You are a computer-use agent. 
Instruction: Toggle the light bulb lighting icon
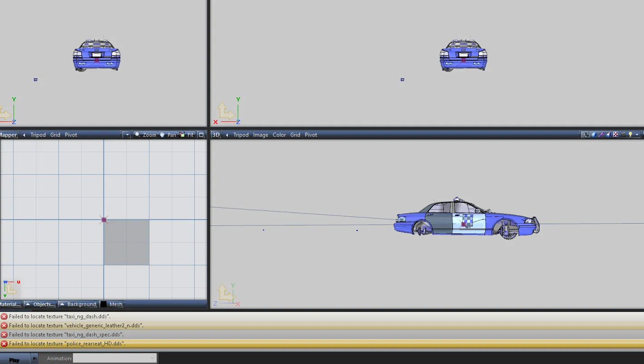tap(630, 134)
